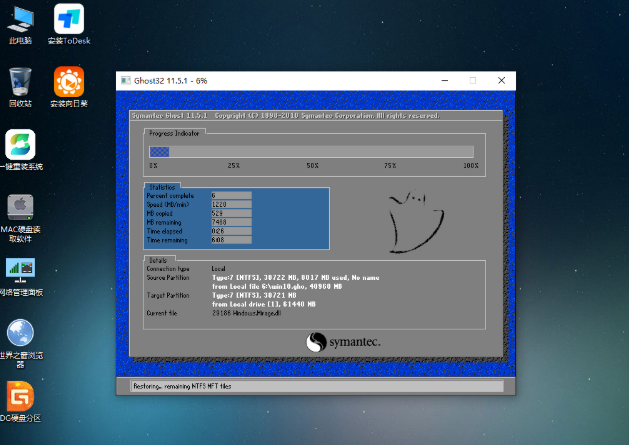Open the 此电脑 desktop icon
The image size is (629, 445).
point(20,23)
